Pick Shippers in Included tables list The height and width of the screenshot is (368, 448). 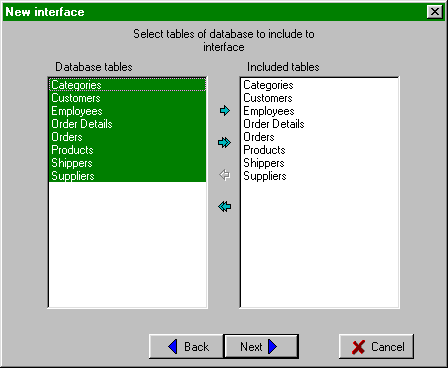pyautogui.click(x=319, y=163)
